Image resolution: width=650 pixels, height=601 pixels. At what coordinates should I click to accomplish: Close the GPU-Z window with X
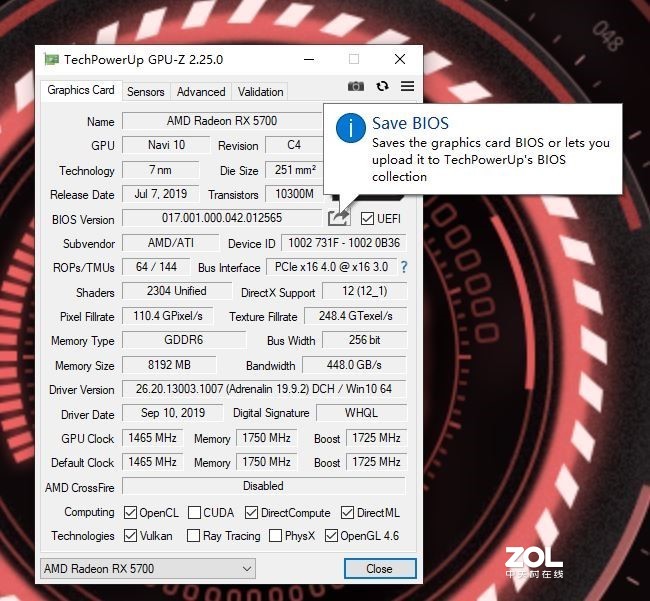[x=400, y=59]
